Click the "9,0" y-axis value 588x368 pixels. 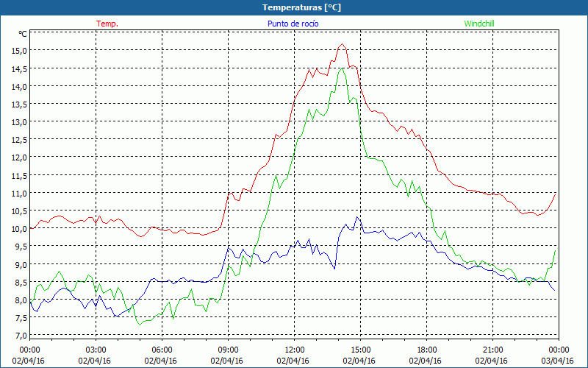21,265
